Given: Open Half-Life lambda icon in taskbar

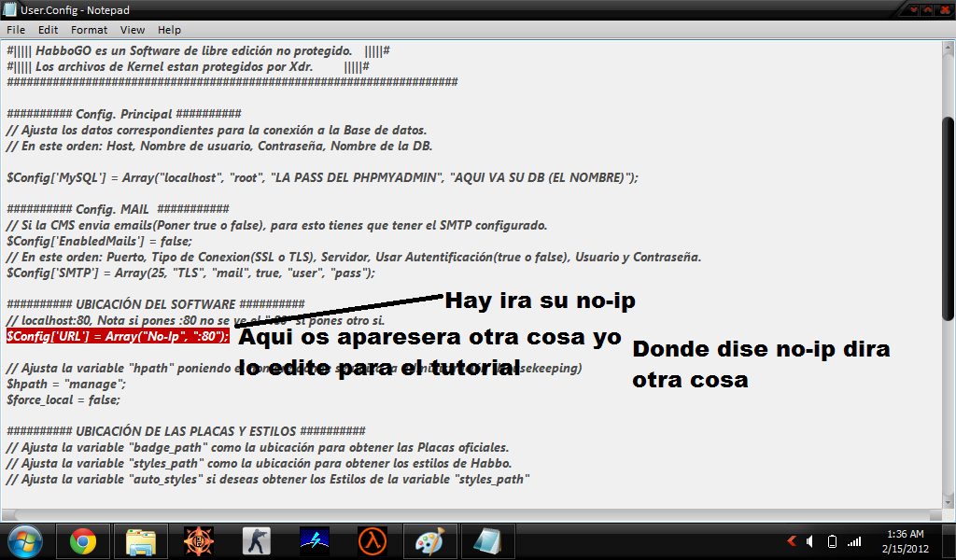Looking at the screenshot, I should 372,541.
